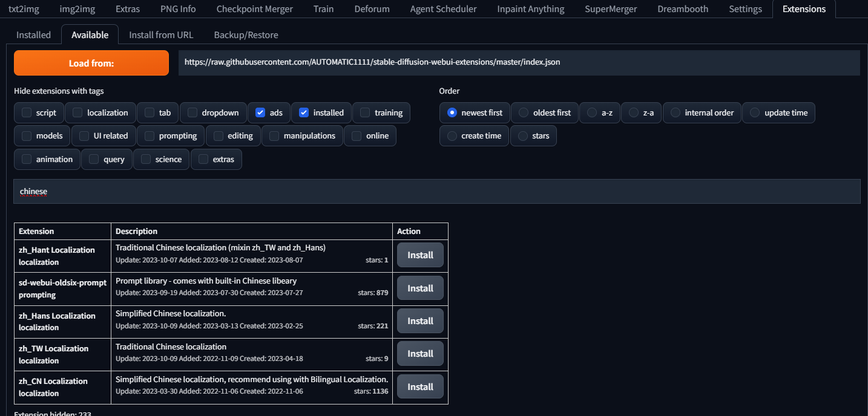
Task: Open zh_CN Localization extension link
Action: point(53,381)
